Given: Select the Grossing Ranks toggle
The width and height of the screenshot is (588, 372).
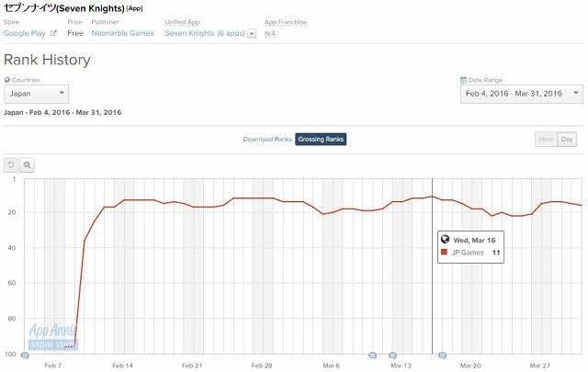Looking at the screenshot, I should [x=321, y=140].
